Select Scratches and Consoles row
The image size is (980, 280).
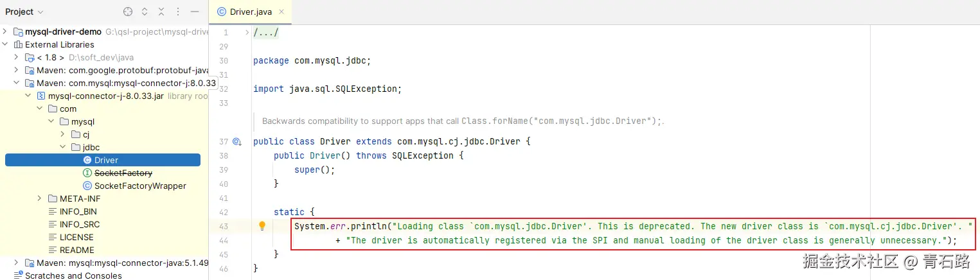tap(104, 276)
